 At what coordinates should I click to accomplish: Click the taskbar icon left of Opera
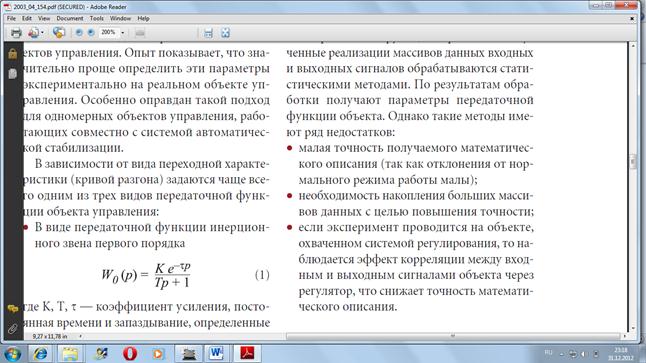tap(101, 354)
